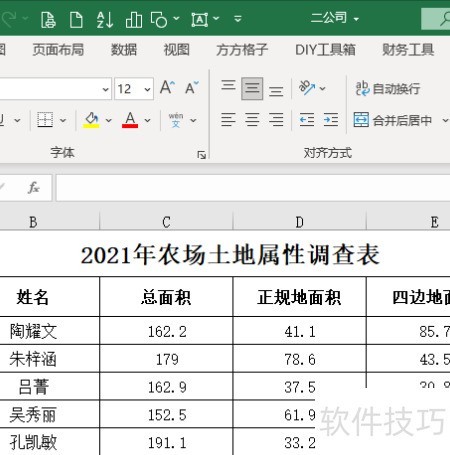Open the font color dropdown arrow

147,120
